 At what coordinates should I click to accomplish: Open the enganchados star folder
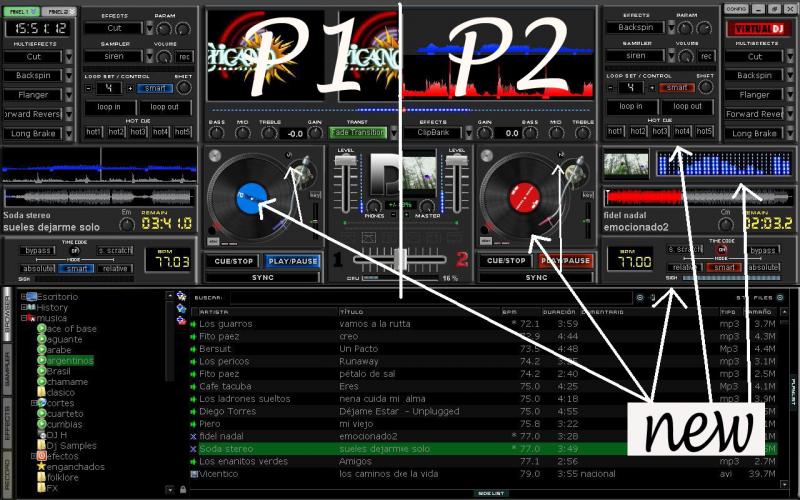tap(71, 466)
